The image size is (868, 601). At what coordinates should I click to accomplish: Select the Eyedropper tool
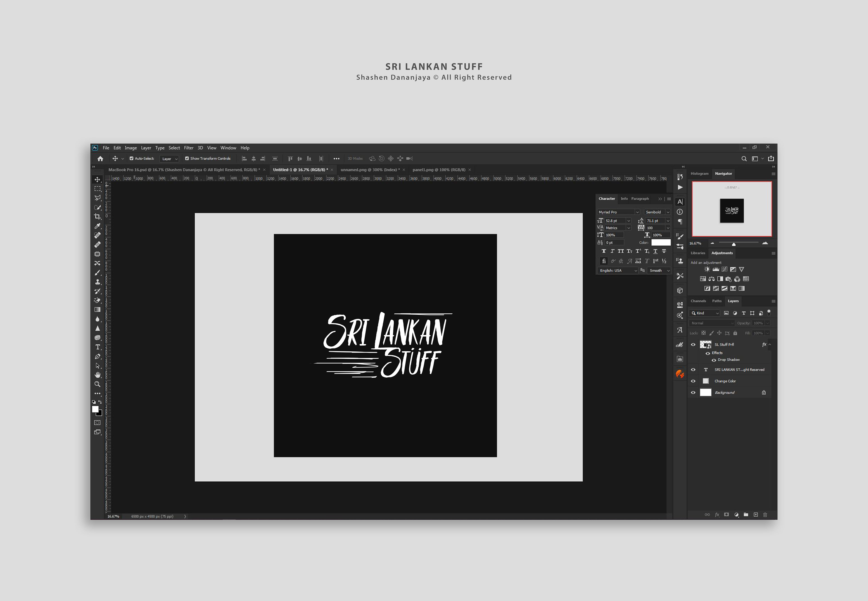tap(97, 226)
